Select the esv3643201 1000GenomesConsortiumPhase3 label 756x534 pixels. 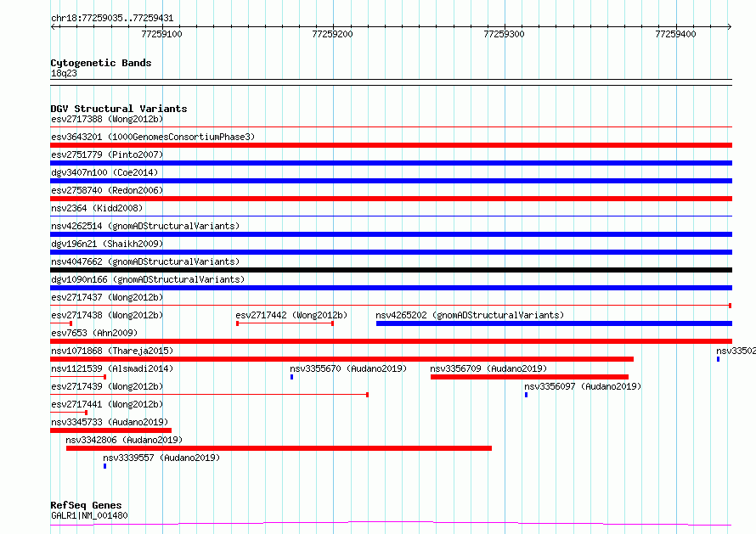tap(153, 137)
